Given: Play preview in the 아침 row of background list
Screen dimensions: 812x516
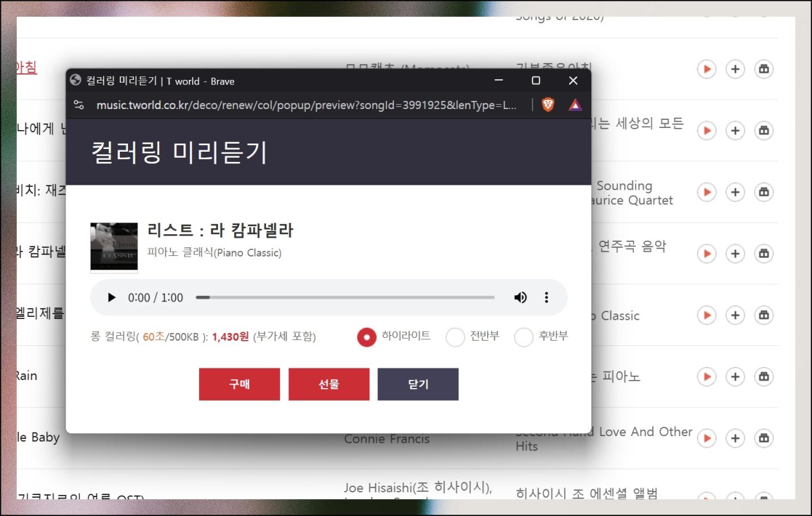Looking at the screenshot, I should (x=706, y=69).
